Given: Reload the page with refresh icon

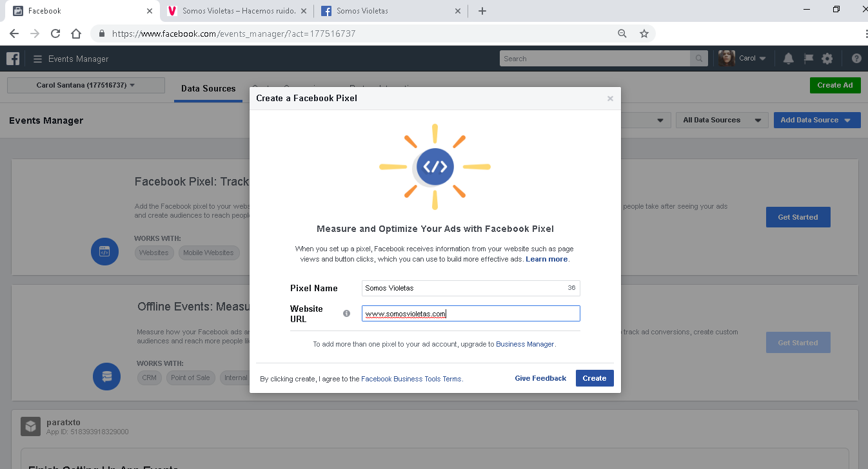Looking at the screenshot, I should tap(55, 33).
